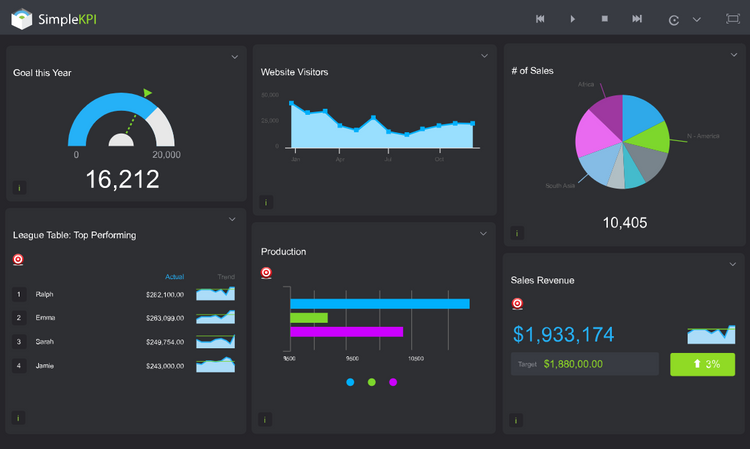This screenshot has height=449, width=750.
Task: Click Ralph's trend sparkline
Action: tap(215, 294)
